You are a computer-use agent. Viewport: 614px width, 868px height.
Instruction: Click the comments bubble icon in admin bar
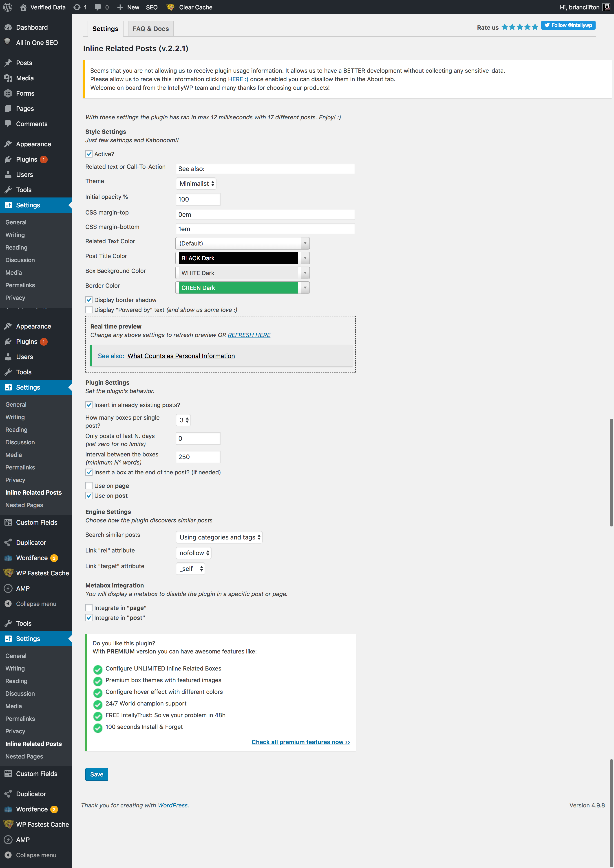click(98, 7)
